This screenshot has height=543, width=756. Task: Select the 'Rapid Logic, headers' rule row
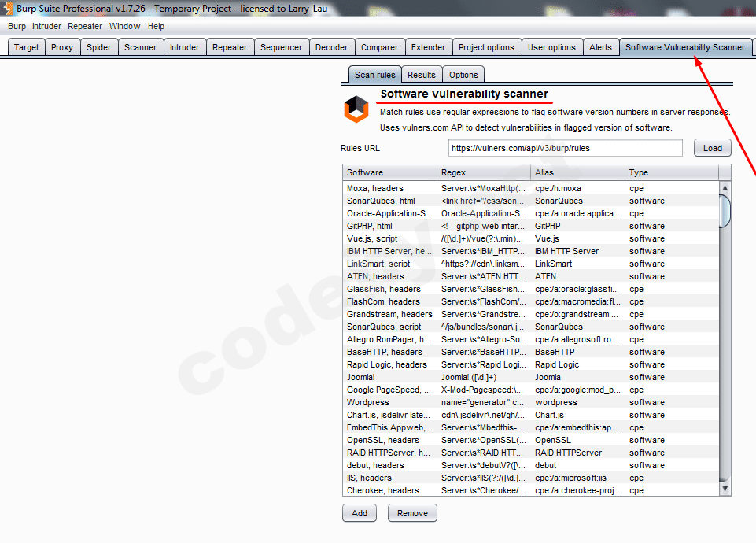click(530, 364)
